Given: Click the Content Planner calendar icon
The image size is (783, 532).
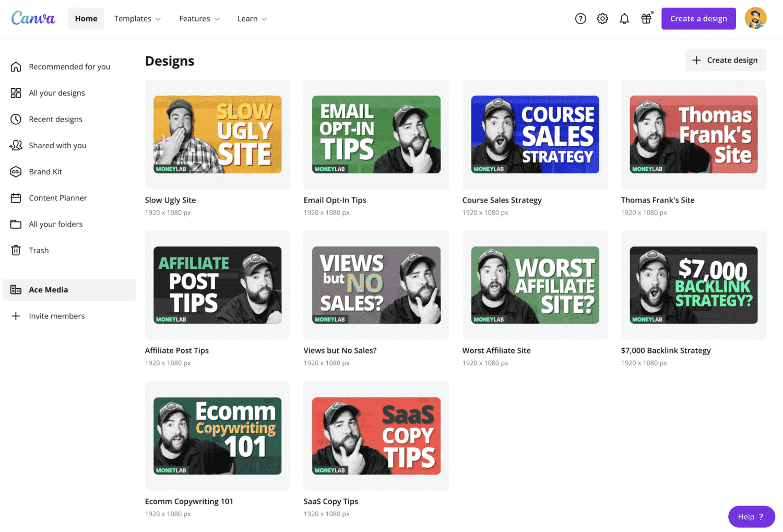Looking at the screenshot, I should [16, 198].
